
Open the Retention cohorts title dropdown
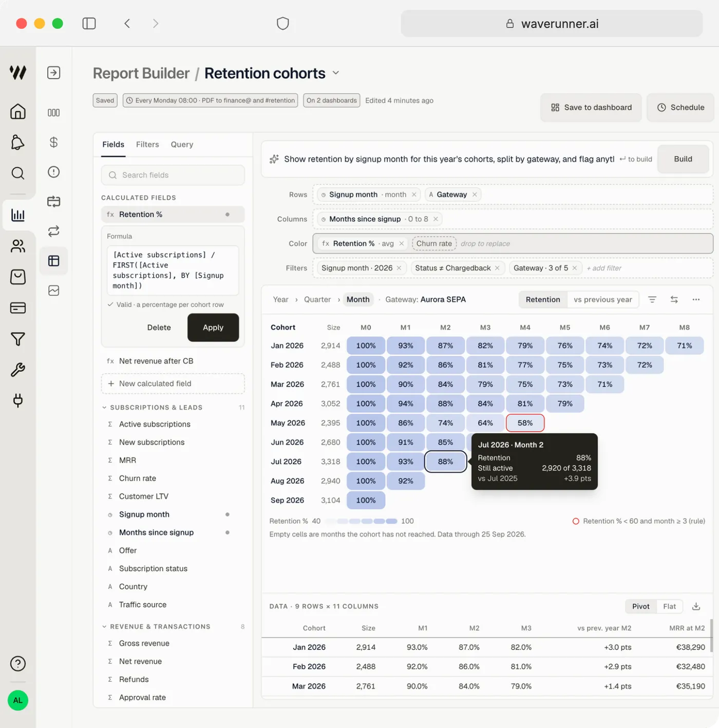[x=336, y=73]
